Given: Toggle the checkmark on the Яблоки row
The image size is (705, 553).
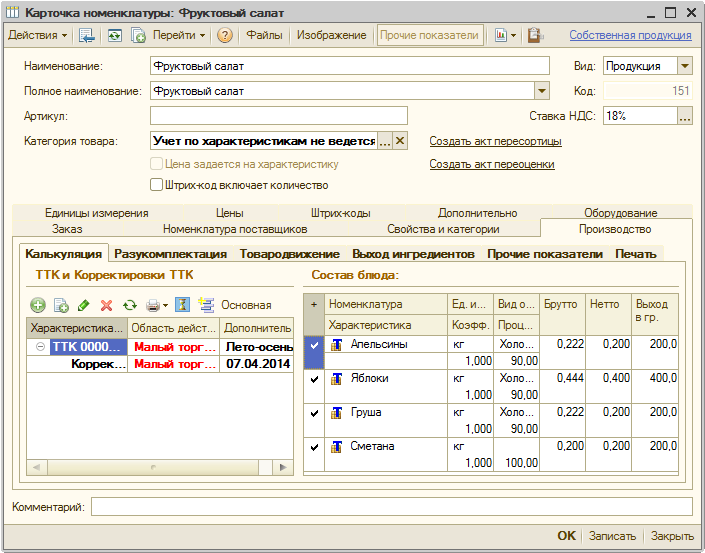Looking at the screenshot, I should coord(314,379).
